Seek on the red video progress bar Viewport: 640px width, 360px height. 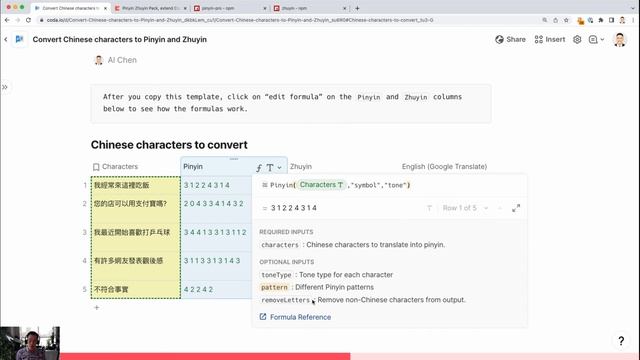point(350,356)
